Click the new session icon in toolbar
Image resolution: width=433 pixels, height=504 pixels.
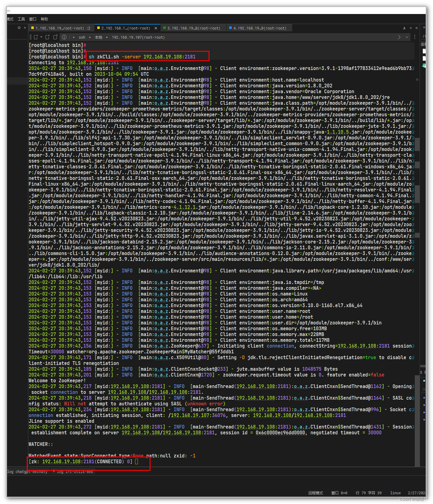pos(36,37)
